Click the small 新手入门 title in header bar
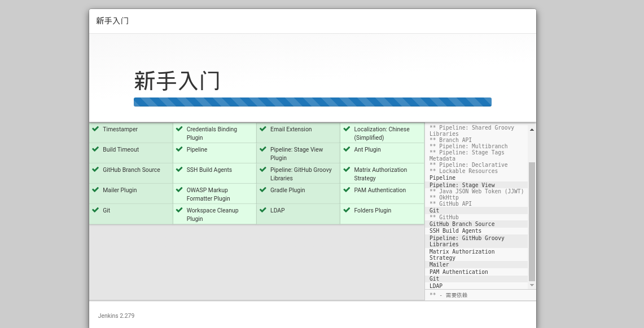Image resolution: width=644 pixels, height=328 pixels. tap(112, 21)
